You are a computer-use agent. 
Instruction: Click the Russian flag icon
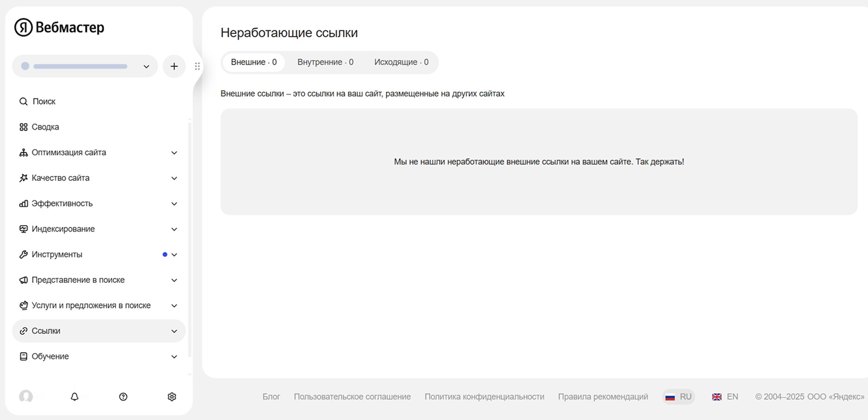tap(670, 397)
